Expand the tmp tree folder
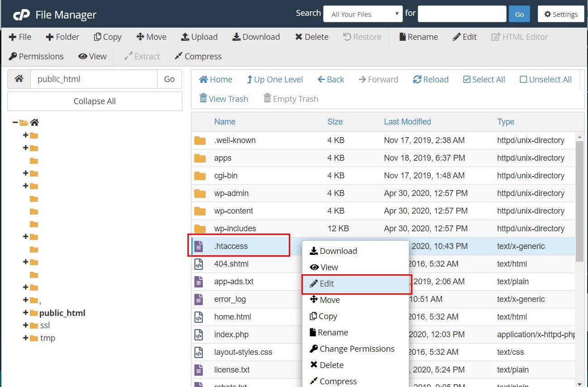This screenshot has height=387, width=588. pyautogui.click(x=25, y=338)
